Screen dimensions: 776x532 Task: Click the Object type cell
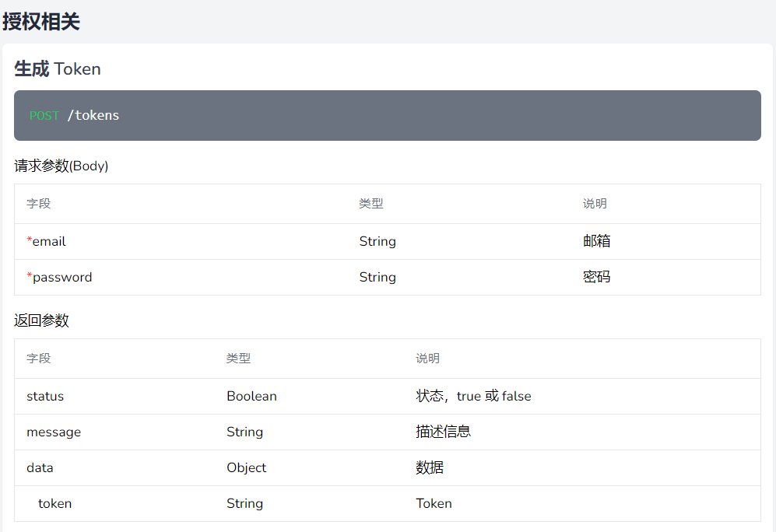click(x=246, y=468)
